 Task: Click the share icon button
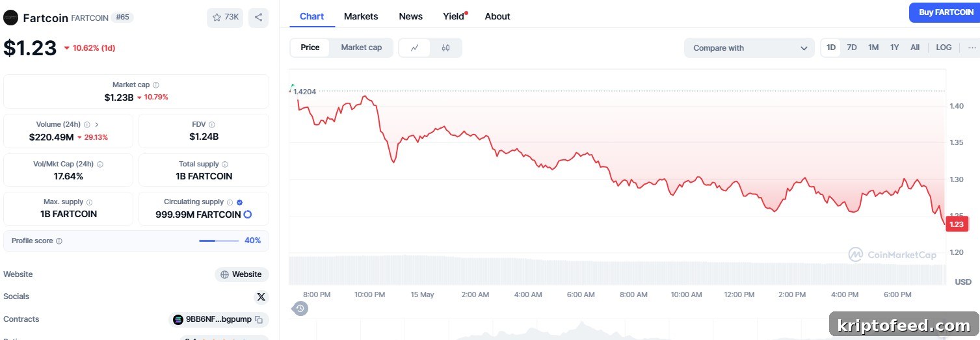tap(258, 18)
